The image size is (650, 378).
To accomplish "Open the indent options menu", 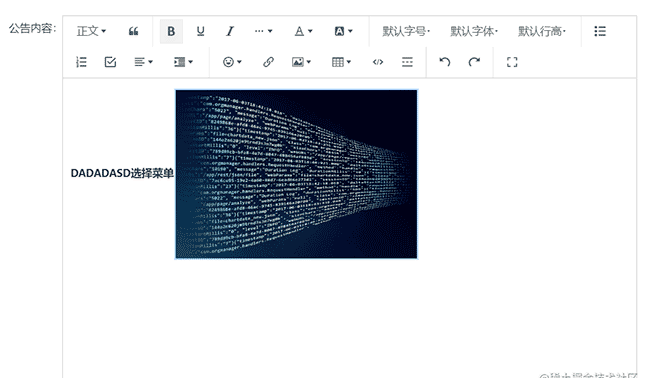I will 183,62.
